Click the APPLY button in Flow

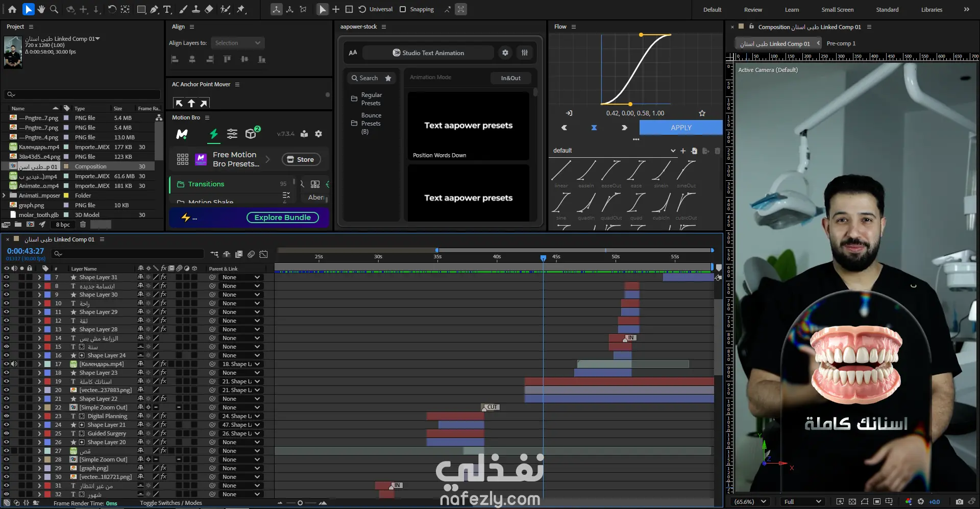click(681, 128)
